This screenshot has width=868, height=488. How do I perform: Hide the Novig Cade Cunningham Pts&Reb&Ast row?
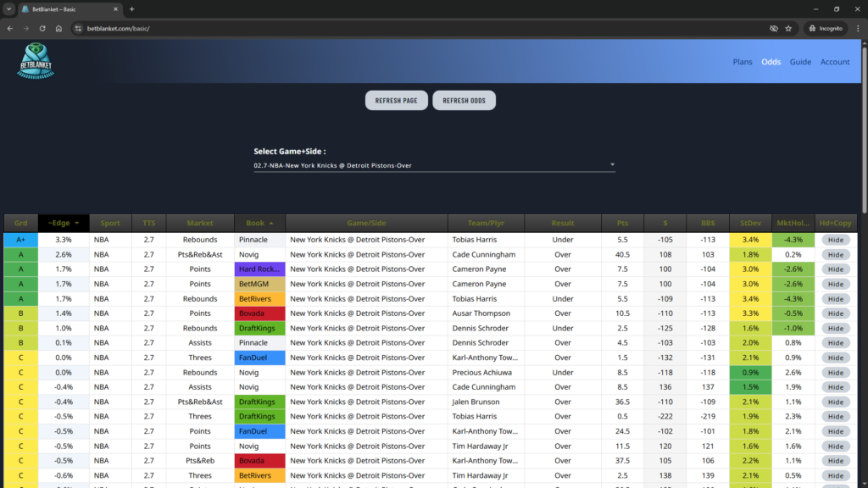pos(835,254)
